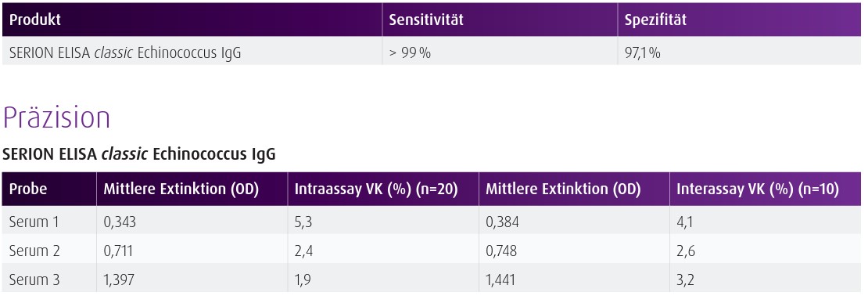This screenshot has height=303, width=868.
Task: Click the Intraassay VK (%) (n=20) header
Action: click(376, 189)
